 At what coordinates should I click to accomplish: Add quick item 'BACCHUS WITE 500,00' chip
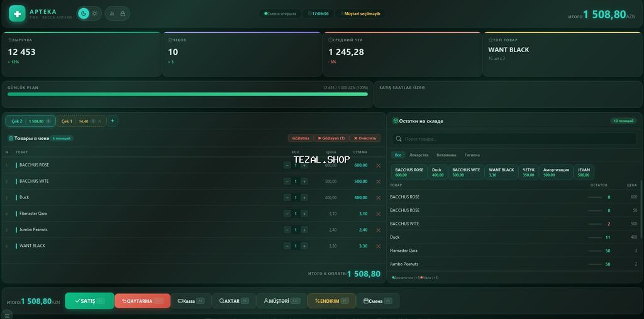point(466,172)
